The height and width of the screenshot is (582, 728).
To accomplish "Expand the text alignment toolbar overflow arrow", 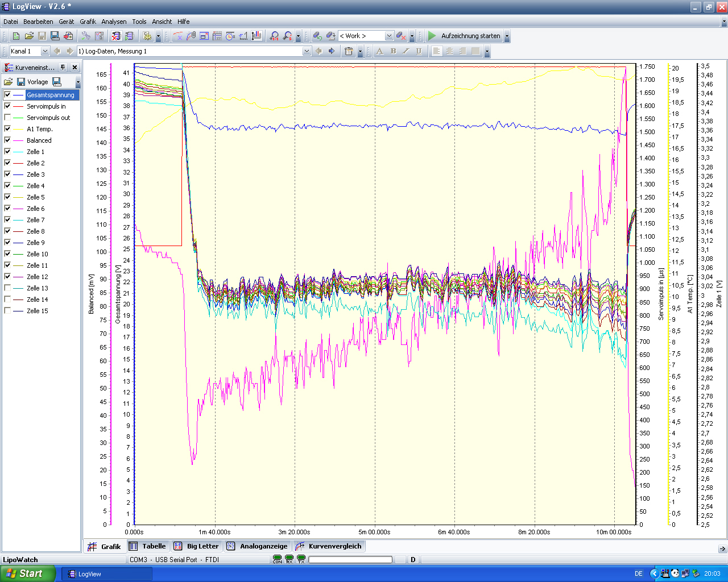I will pyautogui.click(x=487, y=51).
